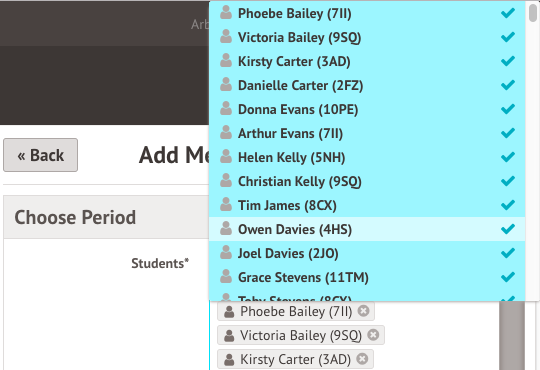
Task: Select Christian Kelly (9SQ) in dropdown list
Action: [x=367, y=181]
